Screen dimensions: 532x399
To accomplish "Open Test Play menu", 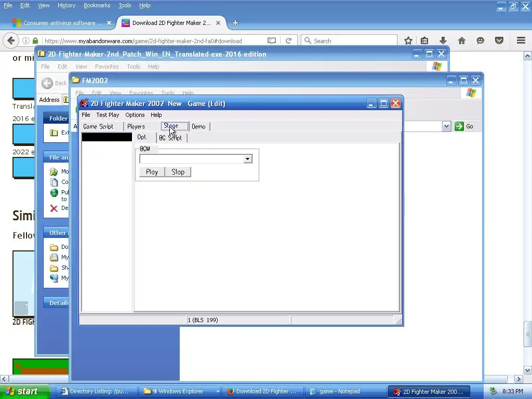I will pyautogui.click(x=108, y=115).
